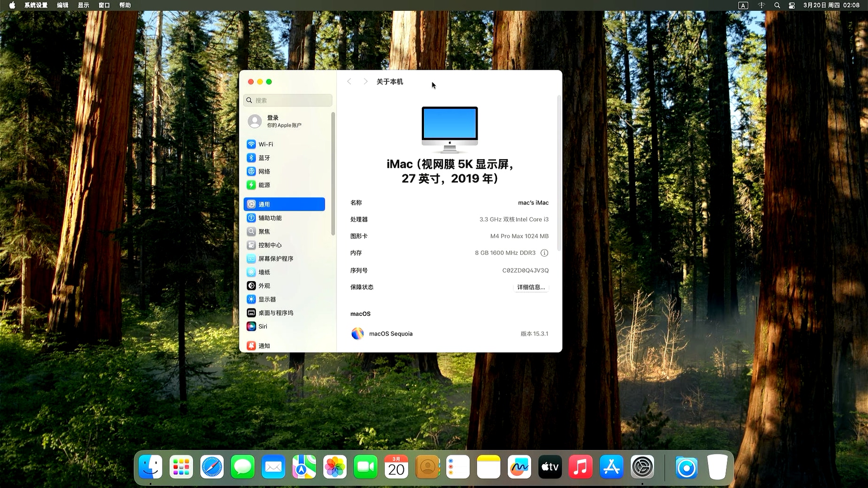Open 能源 energy settings

coord(284,185)
